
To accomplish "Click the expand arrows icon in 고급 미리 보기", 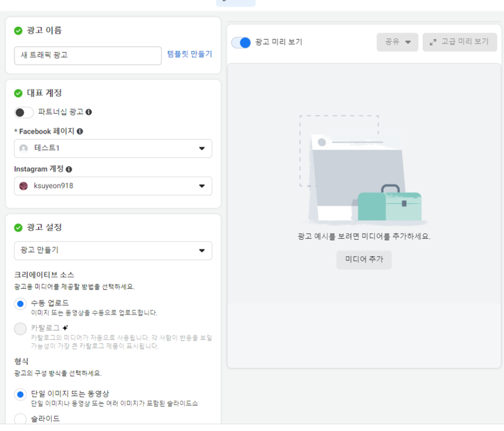I will click(433, 42).
